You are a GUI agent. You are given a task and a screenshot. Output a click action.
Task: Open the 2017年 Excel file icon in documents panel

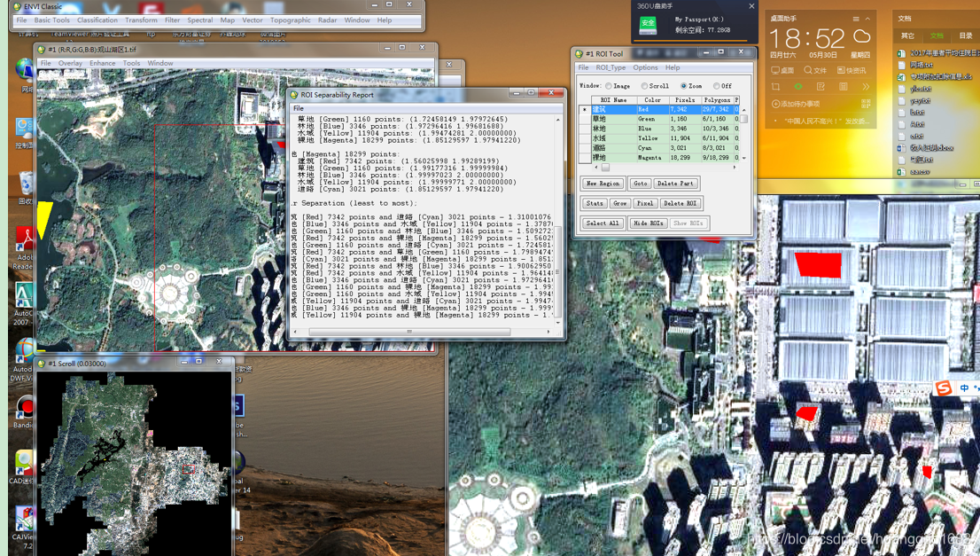click(x=901, y=54)
